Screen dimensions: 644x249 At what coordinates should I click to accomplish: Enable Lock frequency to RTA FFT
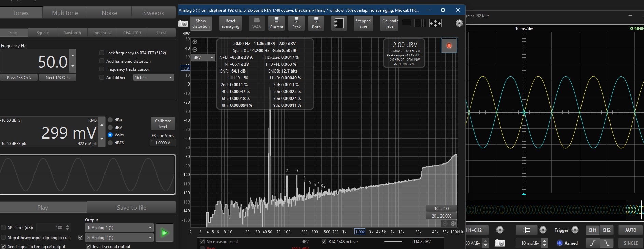pos(102,53)
